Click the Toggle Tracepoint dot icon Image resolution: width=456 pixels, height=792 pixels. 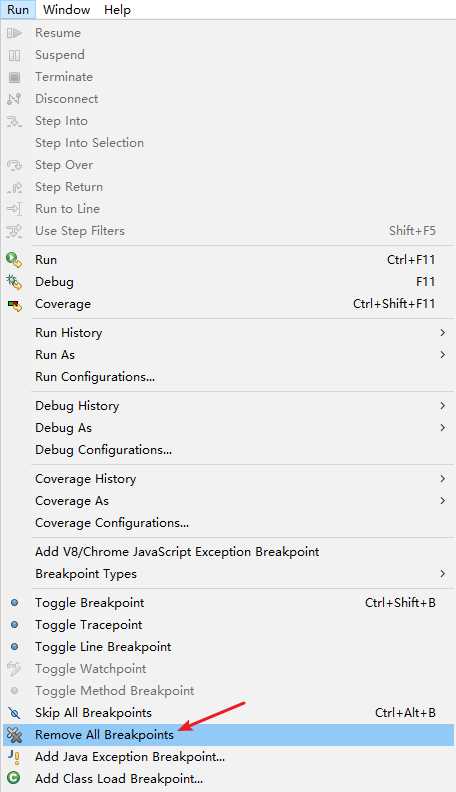[x=14, y=625]
